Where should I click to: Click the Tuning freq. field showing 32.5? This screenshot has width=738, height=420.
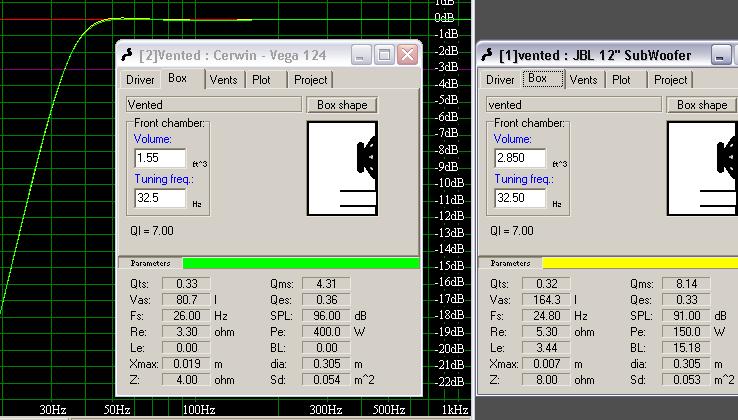pos(160,198)
